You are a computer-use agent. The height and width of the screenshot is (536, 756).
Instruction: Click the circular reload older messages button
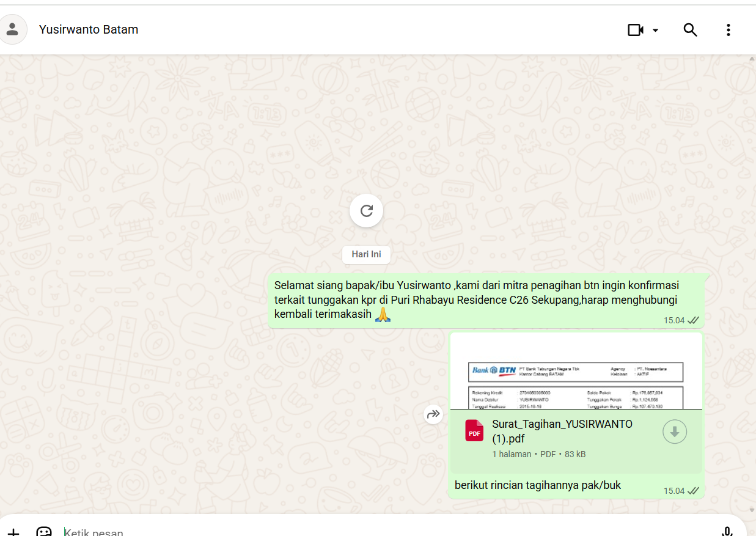[x=366, y=211]
